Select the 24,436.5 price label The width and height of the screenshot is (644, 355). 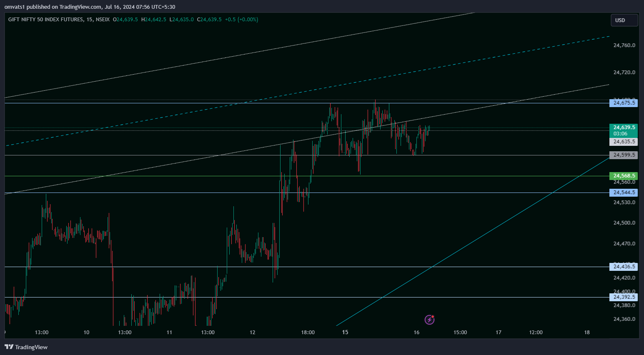tap(624, 267)
